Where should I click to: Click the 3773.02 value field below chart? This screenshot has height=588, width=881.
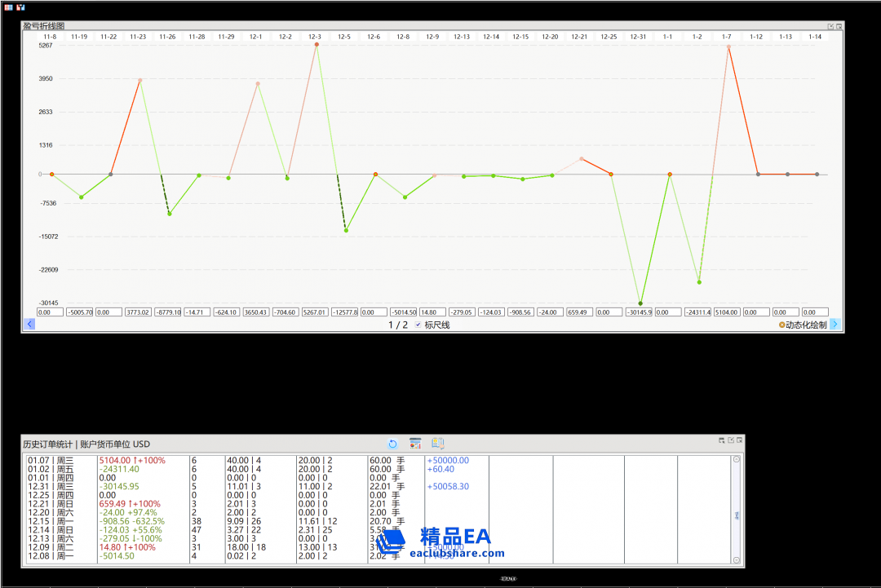[x=138, y=312]
